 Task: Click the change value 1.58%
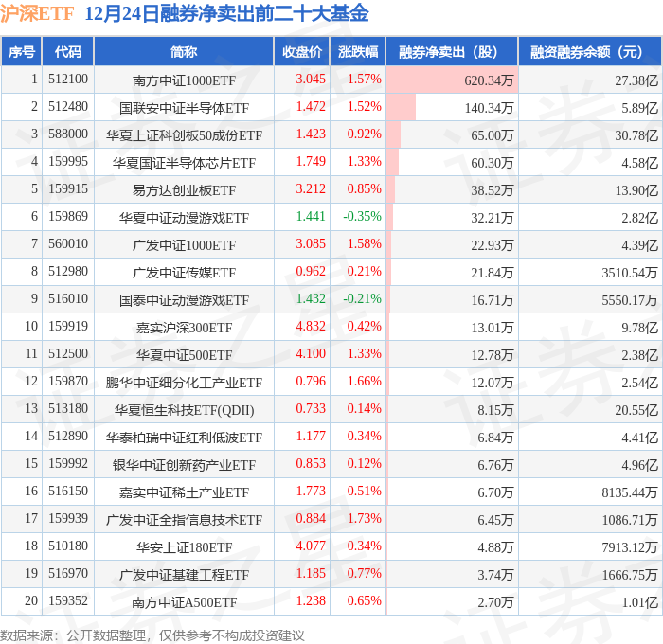click(x=364, y=244)
